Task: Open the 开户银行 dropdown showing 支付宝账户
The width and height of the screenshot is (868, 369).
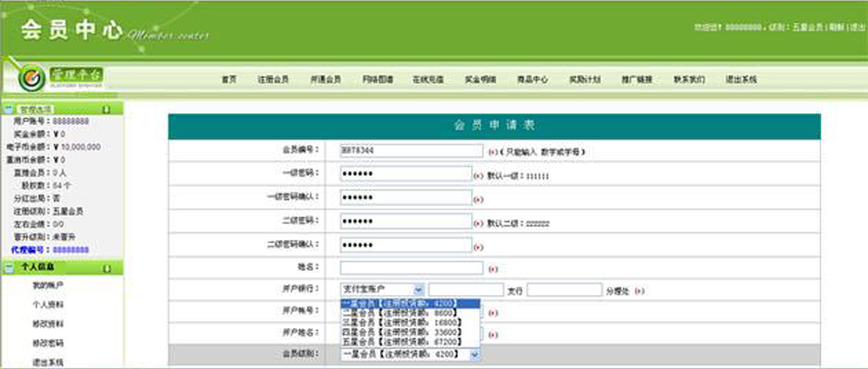Action: (382, 289)
